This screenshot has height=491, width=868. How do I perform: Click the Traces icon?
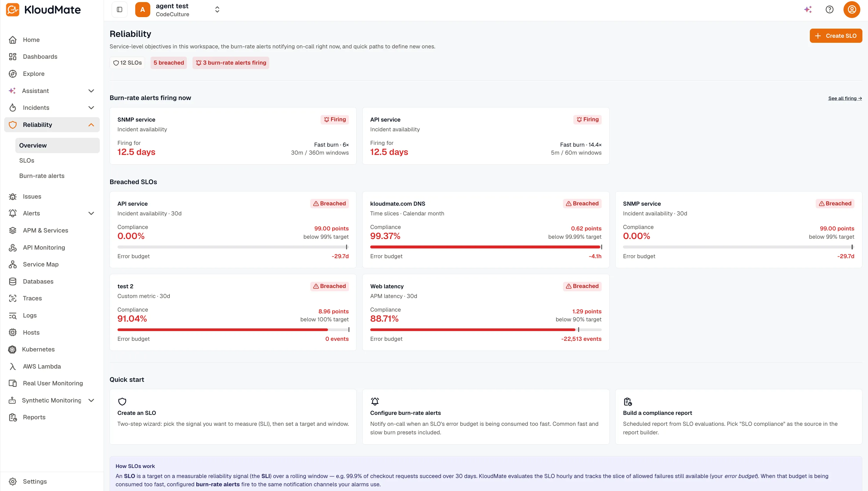(12, 298)
